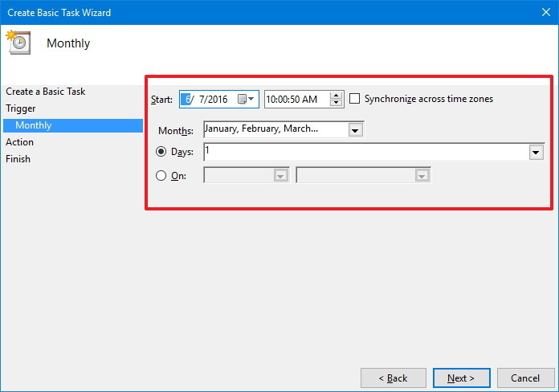Expand the Days dropdown list

[x=536, y=153]
